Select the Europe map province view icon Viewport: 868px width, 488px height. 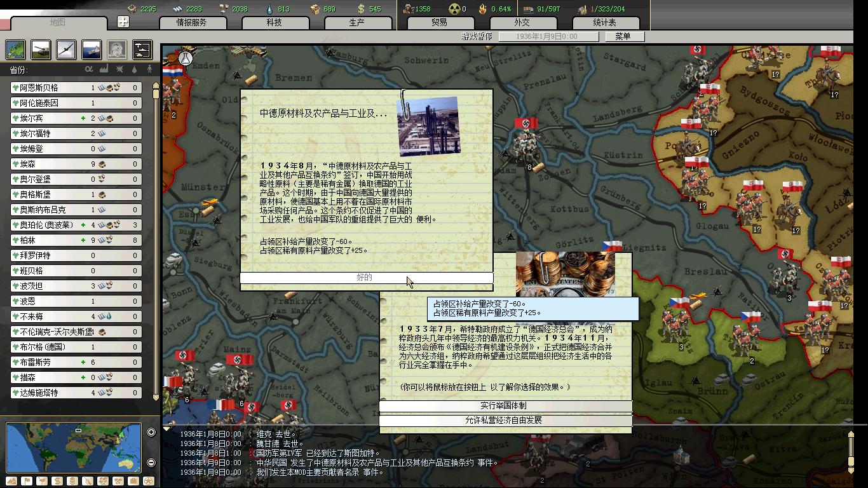(15, 49)
